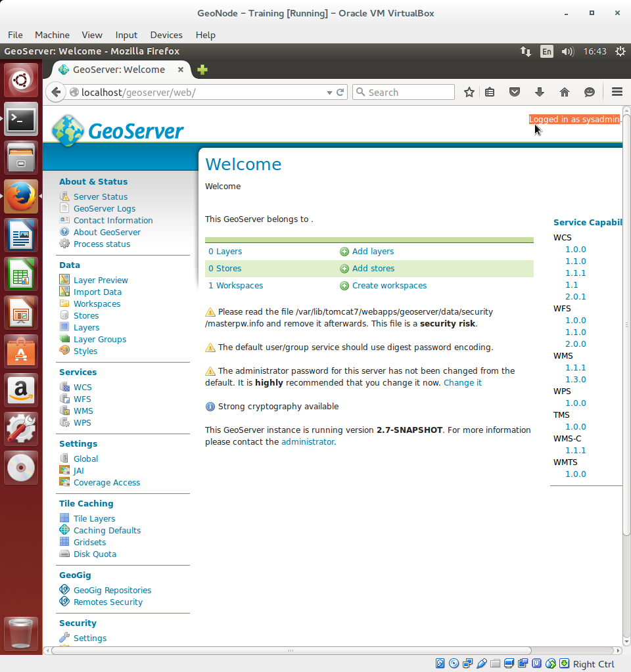
Task: Open the Styles page
Action: click(85, 351)
